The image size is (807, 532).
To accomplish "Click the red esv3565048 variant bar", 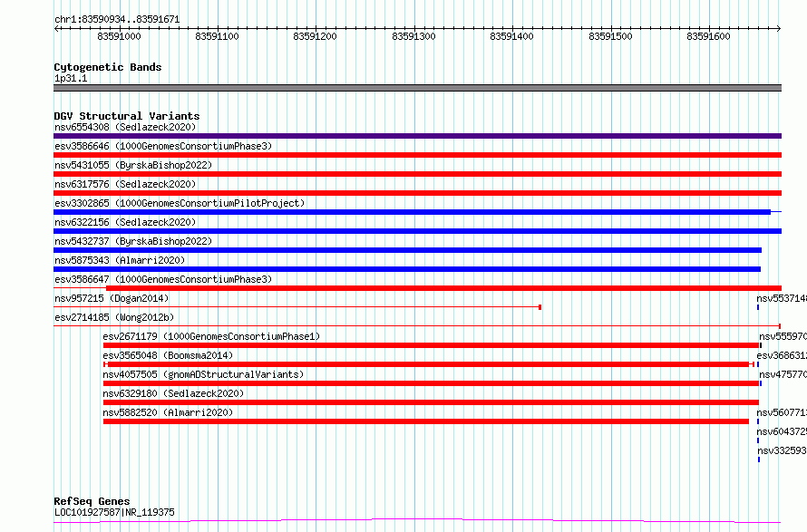I will [429, 364].
